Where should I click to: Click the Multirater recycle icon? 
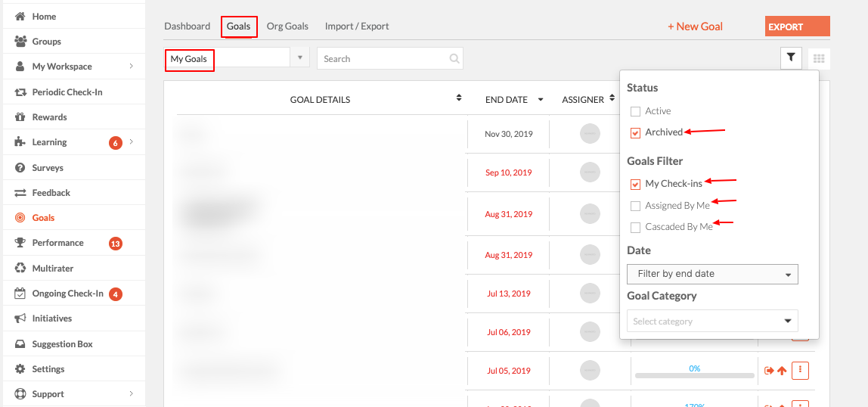click(x=20, y=268)
